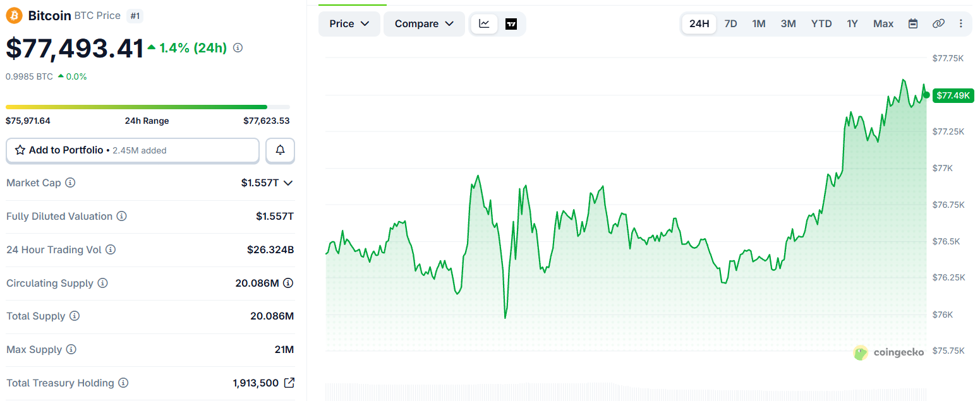Image resolution: width=980 pixels, height=401 pixels.
Task: Open the Total Treasury Holding info icon
Action: [123, 383]
